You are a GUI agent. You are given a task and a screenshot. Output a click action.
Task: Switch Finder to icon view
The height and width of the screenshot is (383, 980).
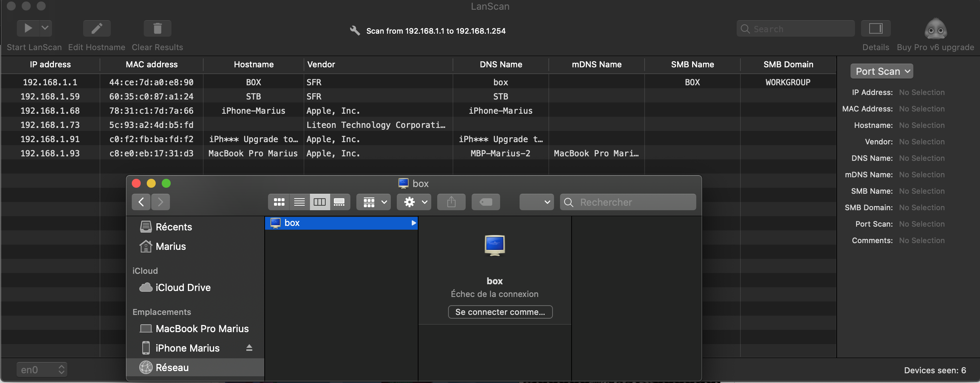tap(279, 202)
